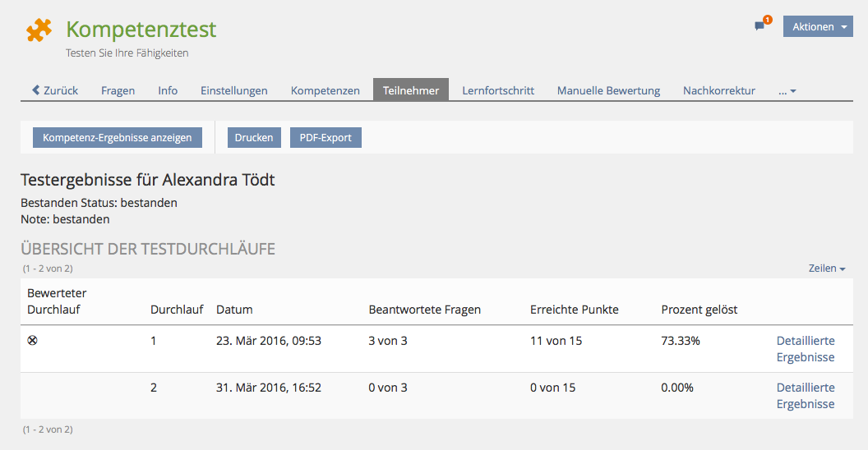Viewport: 868px width, 450px height.
Task: Open the Kompetenzen tab
Action: click(325, 90)
